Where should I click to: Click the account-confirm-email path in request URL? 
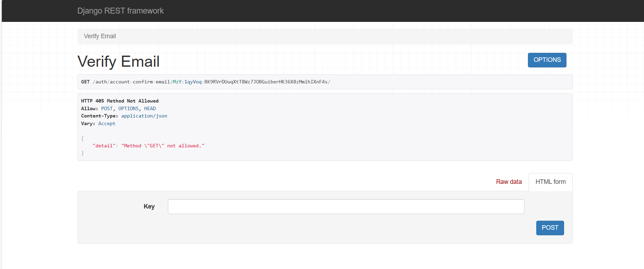pyautogui.click(x=139, y=82)
